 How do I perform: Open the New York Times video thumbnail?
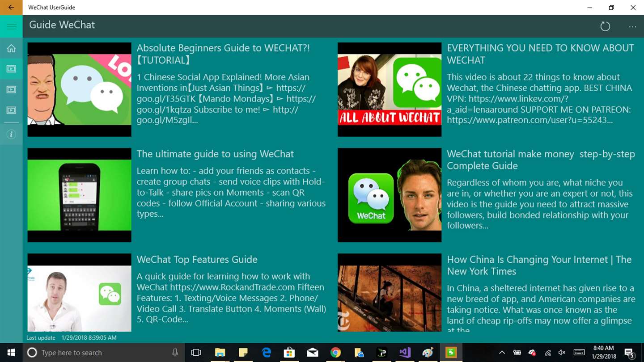[x=390, y=292]
